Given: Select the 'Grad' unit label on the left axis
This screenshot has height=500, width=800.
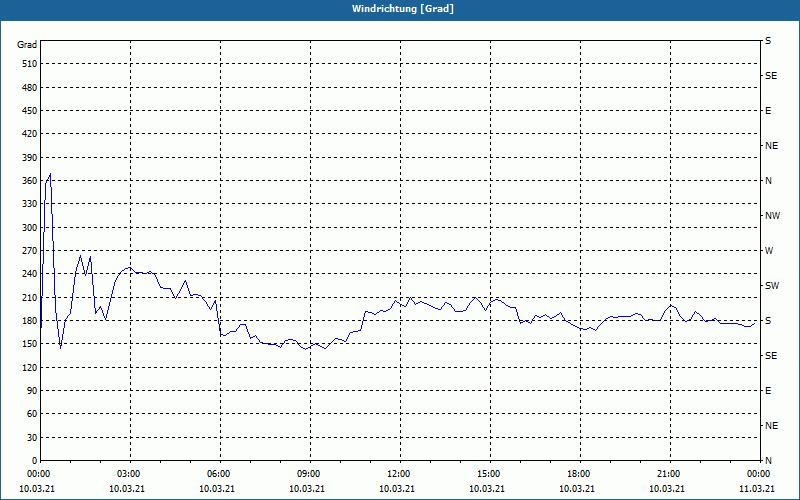Looking at the screenshot, I should pyautogui.click(x=27, y=45).
